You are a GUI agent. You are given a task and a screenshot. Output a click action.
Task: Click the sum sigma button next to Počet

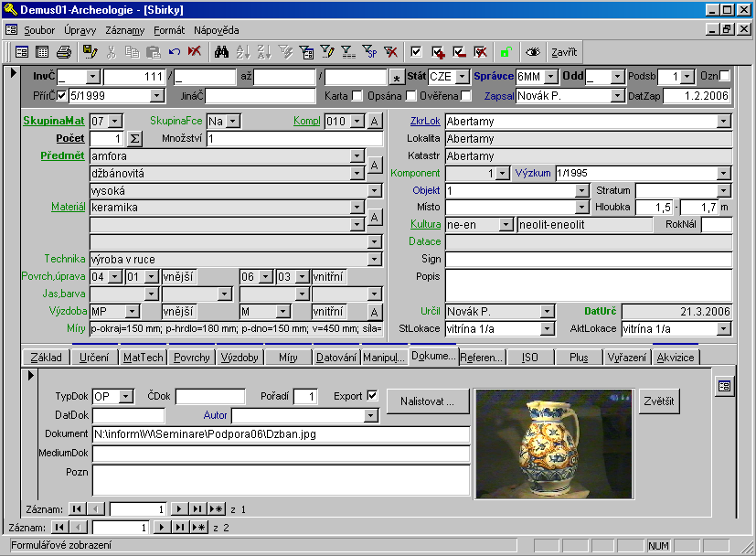135,139
